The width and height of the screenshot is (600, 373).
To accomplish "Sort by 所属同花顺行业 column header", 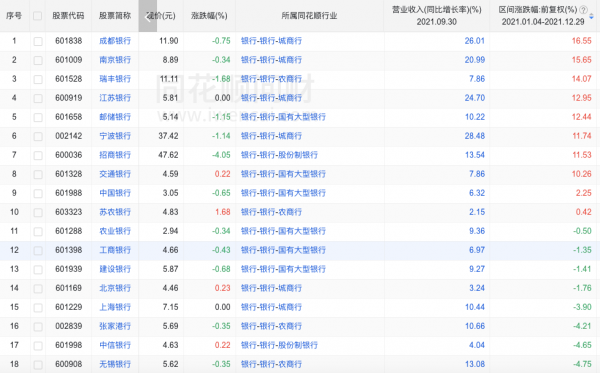I will click(309, 16).
